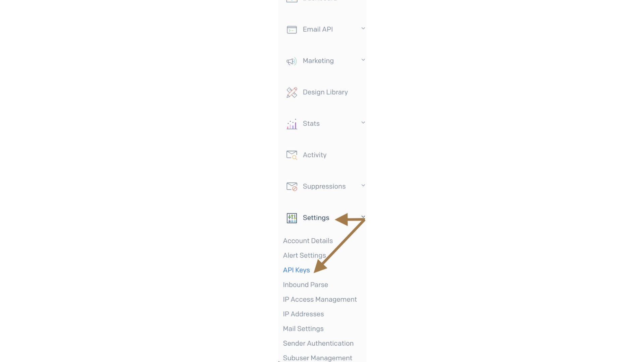Click the Design Library scissors icon
This screenshot has width=644, height=362.
[x=292, y=92]
